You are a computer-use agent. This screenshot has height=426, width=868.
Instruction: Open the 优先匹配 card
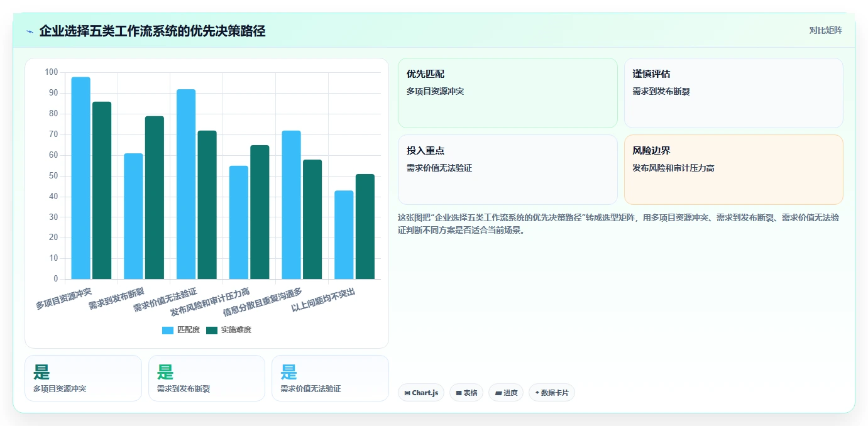pos(508,93)
